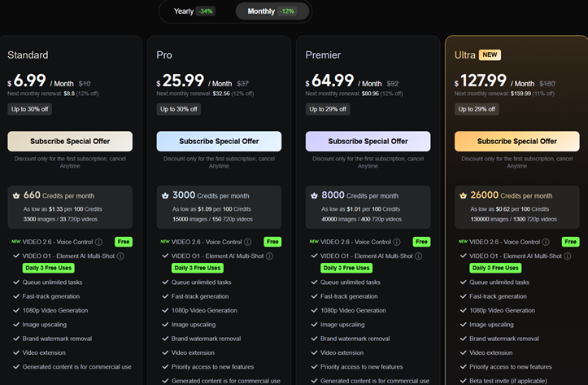Viewport: 588px width, 385px height.
Task: Select the Monthly billing option
Action: tap(271, 11)
